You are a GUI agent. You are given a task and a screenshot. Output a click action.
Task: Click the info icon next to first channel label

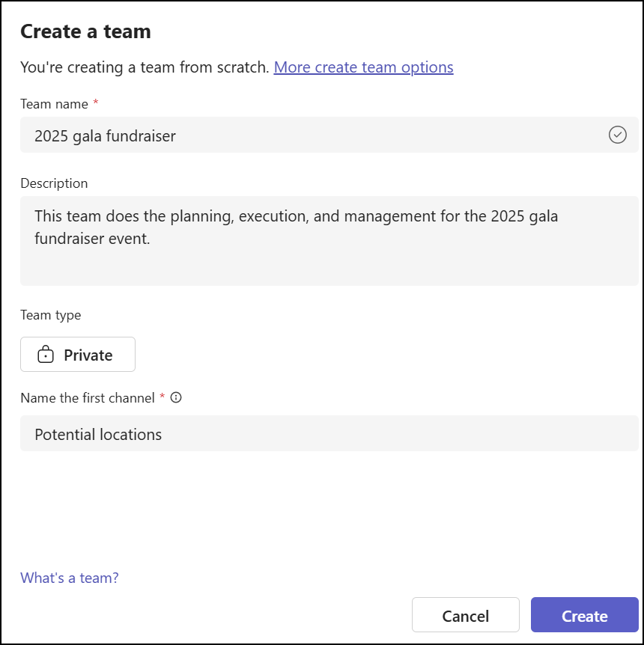pyautogui.click(x=175, y=397)
